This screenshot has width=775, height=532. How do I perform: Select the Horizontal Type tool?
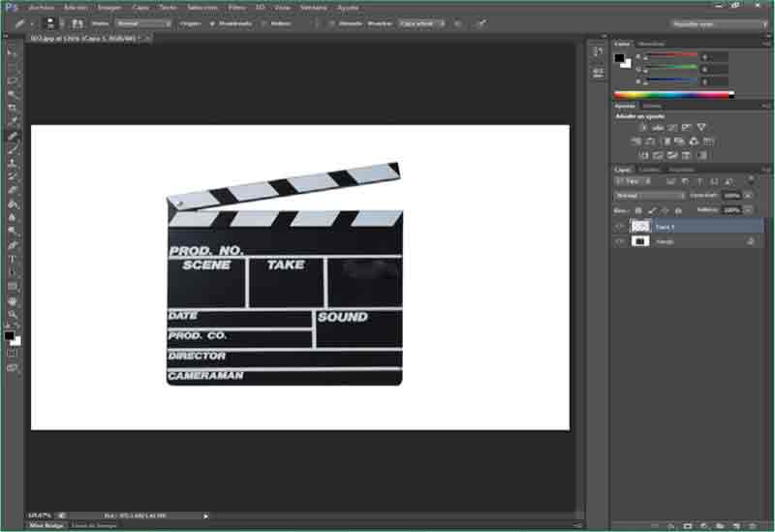click(13, 260)
